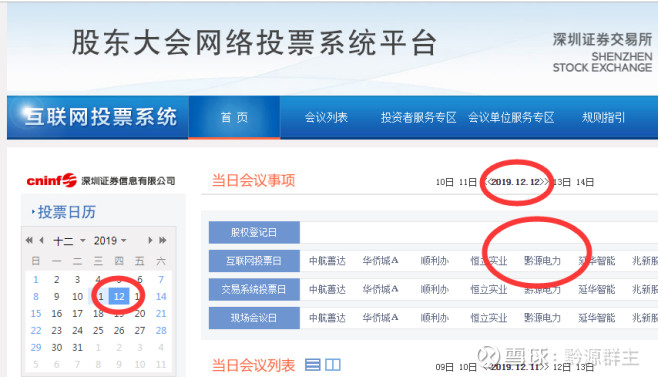
Task: Click the 股权登记日 row header
Action: pos(254,232)
